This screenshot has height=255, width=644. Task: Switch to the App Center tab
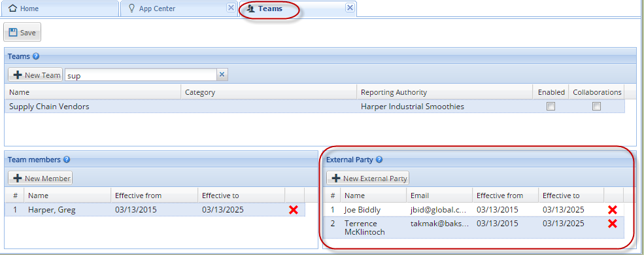pyautogui.click(x=178, y=8)
